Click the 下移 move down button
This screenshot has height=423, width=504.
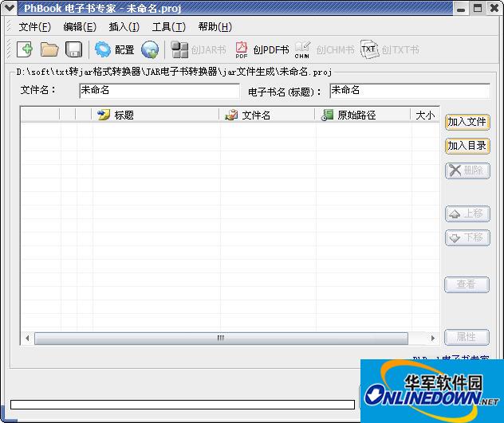(467, 237)
